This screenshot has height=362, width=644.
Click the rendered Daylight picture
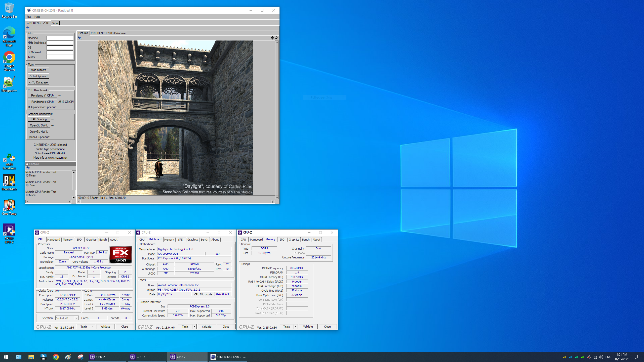point(176,118)
